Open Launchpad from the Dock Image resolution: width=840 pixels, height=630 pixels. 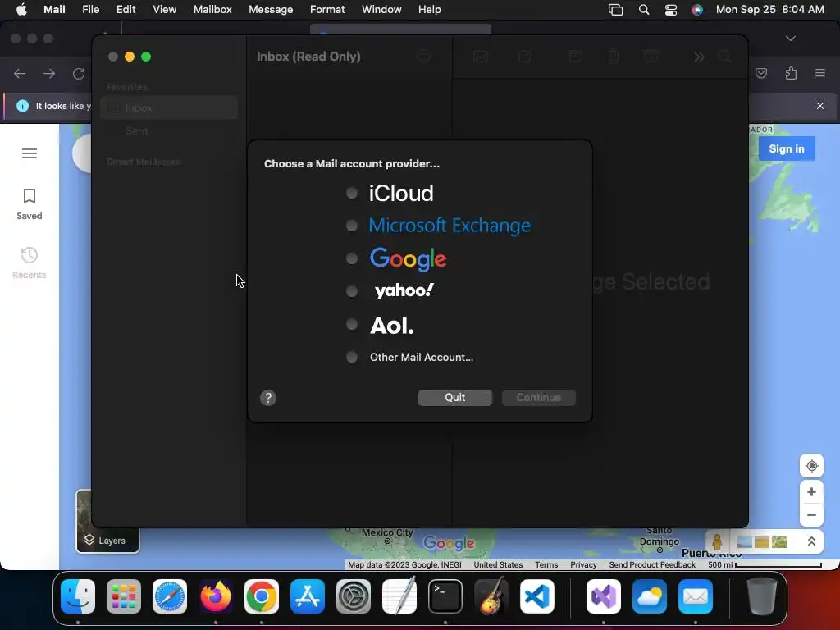pos(124,596)
